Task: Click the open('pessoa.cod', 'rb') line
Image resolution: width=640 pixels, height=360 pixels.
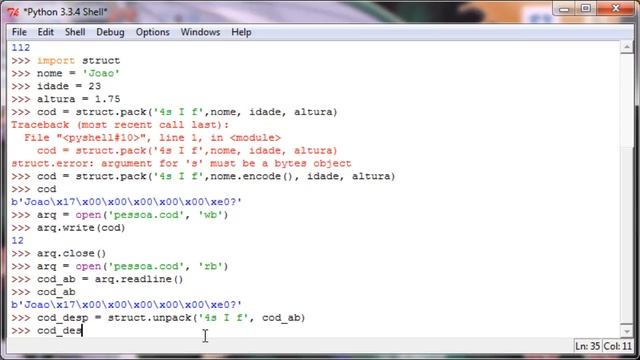Action: click(120, 267)
